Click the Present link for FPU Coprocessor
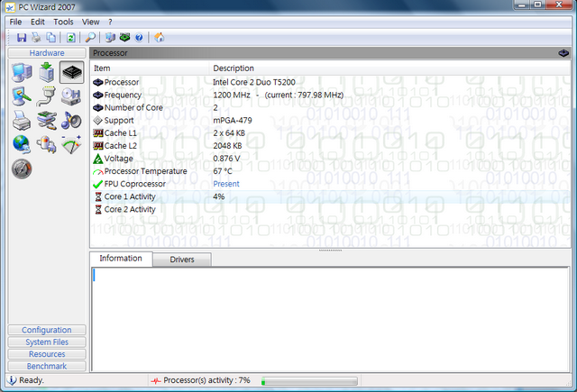Screen dimensions: 577x392 tap(226, 184)
